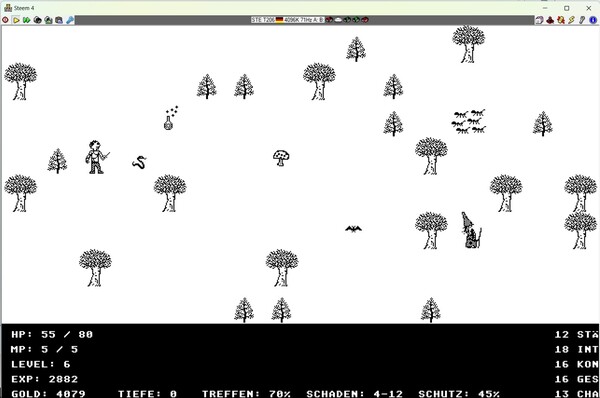This screenshot has height=398, width=600.
Task: Click the lightning bolt shortcuts icon
Action: click(x=572, y=20)
